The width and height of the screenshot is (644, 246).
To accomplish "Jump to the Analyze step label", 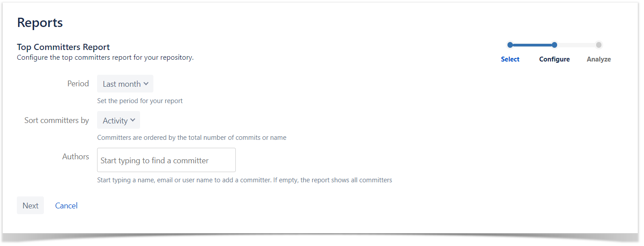I will [599, 59].
